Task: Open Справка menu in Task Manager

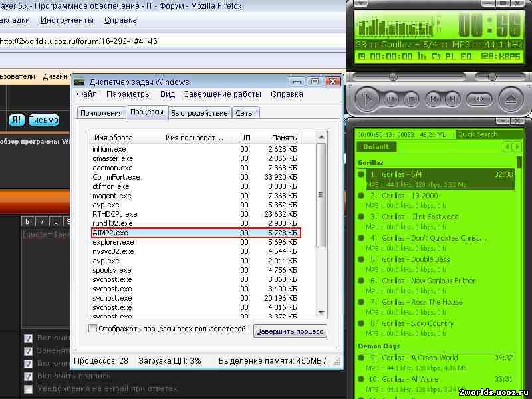Action: point(287,94)
